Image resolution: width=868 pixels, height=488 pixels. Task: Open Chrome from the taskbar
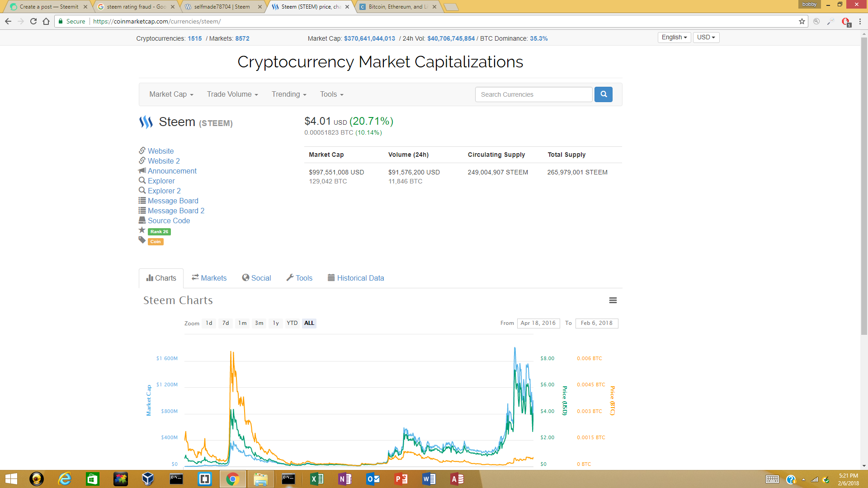pos(232,479)
